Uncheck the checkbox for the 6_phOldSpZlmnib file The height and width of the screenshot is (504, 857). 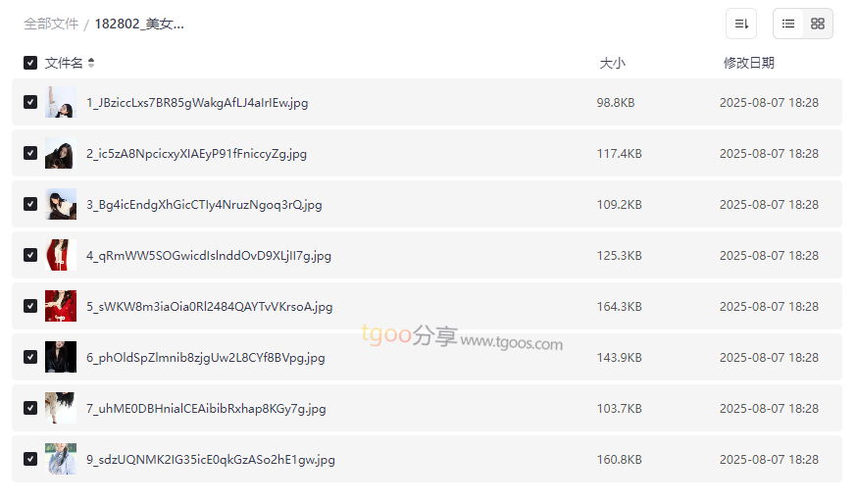(x=30, y=357)
